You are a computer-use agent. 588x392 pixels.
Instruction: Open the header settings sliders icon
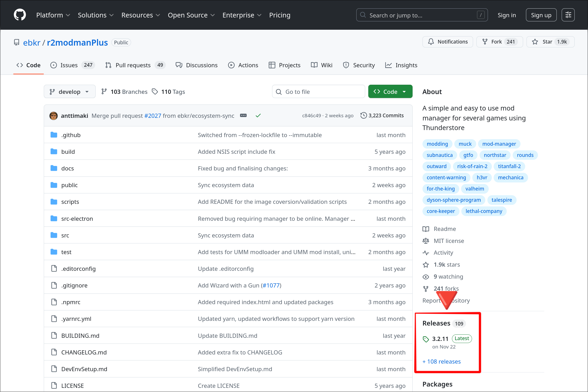[x=568, y=15]
